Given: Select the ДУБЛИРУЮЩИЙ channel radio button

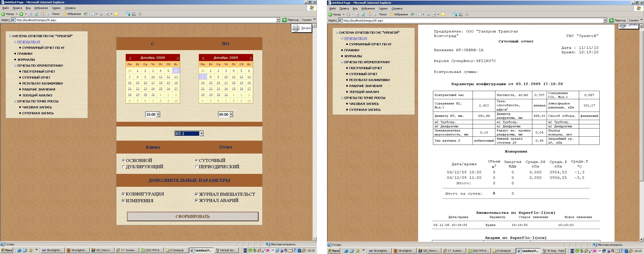Looking at the screenshot, I should pos(124,167).
